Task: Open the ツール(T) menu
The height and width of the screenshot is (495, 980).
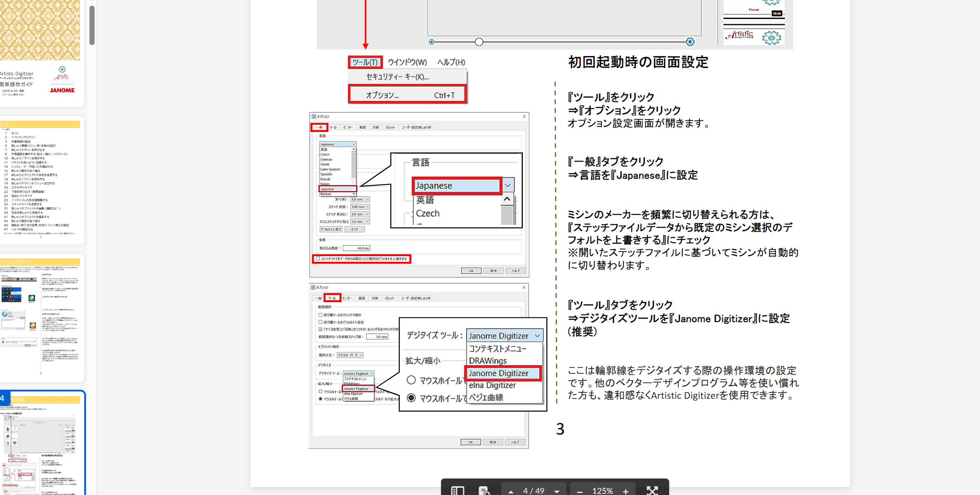Action: click(365, 62)
